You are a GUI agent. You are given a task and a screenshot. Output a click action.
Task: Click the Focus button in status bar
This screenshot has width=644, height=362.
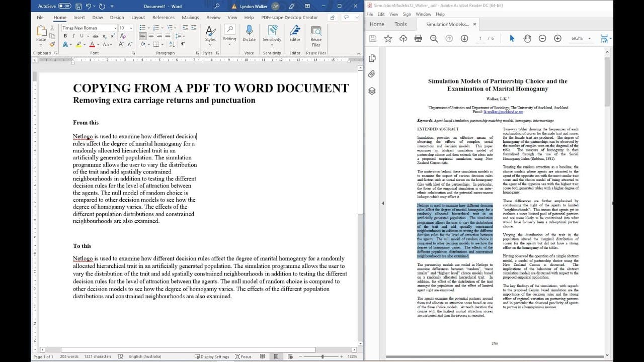click(243, 356)
